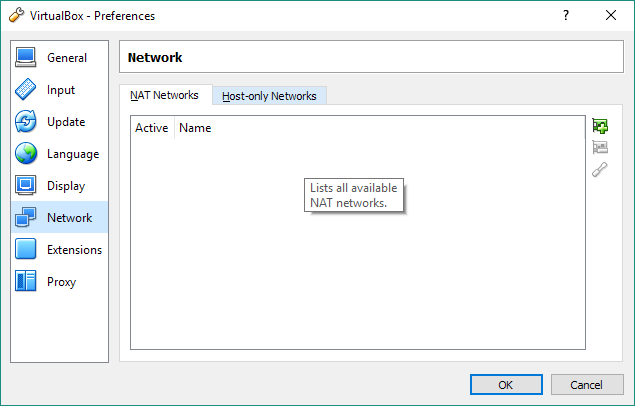Sort by the Active column header
635x406 pixels.
click(x=152, y=128)
